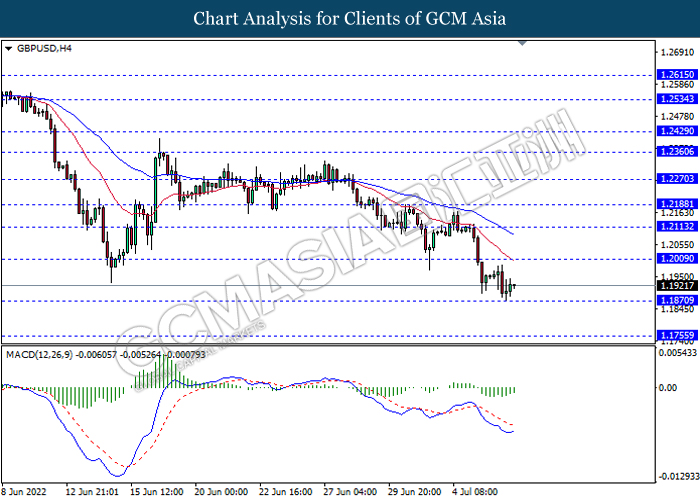Select the 1.18709 price level label
This screenshot has width=700, height=500.
678,300
